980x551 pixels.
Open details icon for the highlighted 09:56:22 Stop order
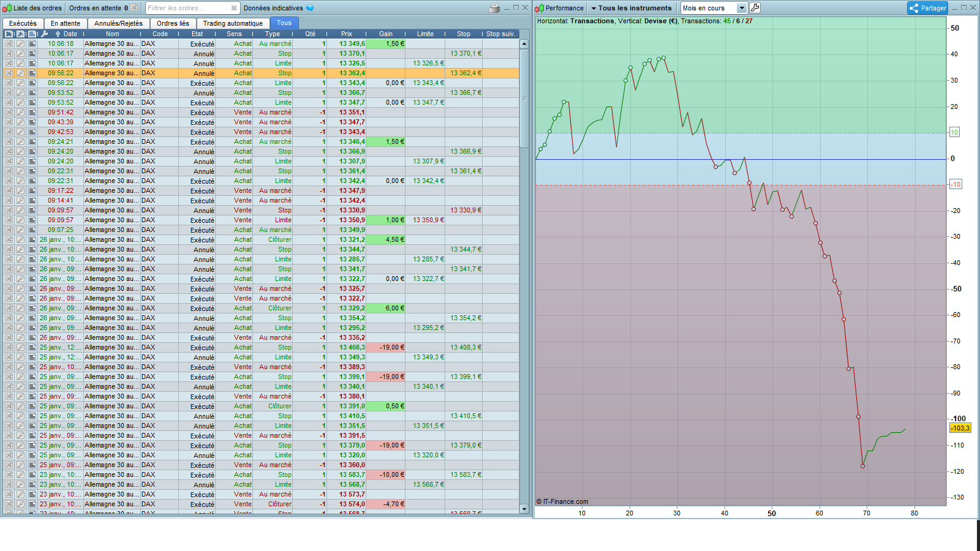32,73
